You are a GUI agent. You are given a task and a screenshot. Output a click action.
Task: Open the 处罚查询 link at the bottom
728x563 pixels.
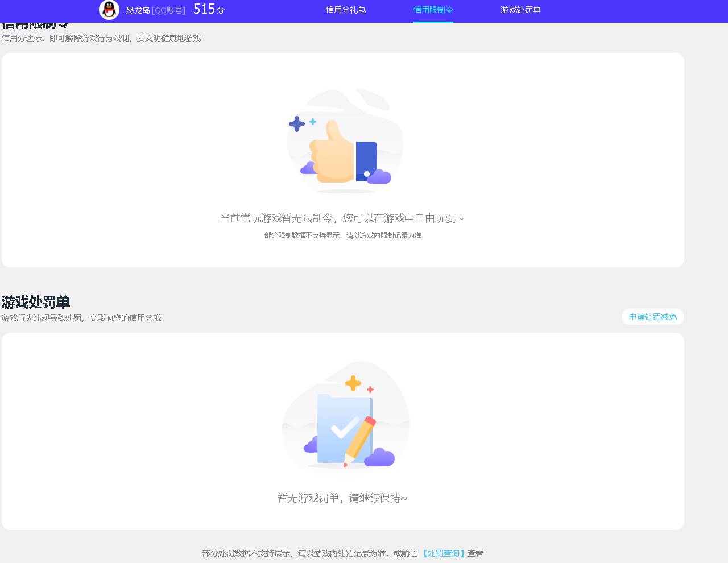click(443, 553)
